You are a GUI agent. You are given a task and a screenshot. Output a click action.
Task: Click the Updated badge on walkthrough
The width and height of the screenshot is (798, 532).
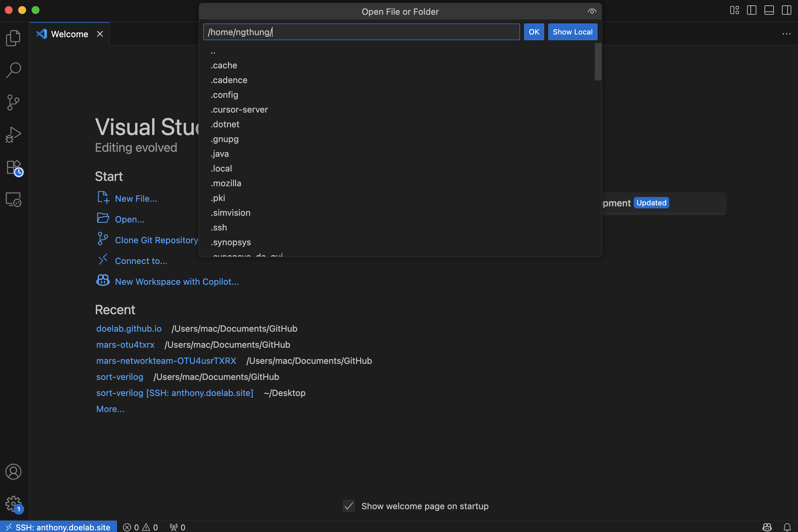point(651,203)
